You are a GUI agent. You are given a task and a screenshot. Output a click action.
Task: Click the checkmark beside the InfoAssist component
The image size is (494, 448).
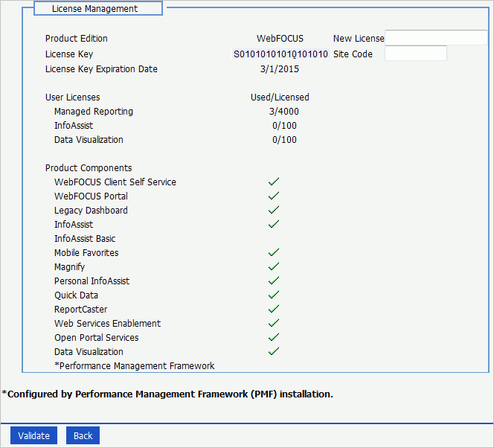274,224
